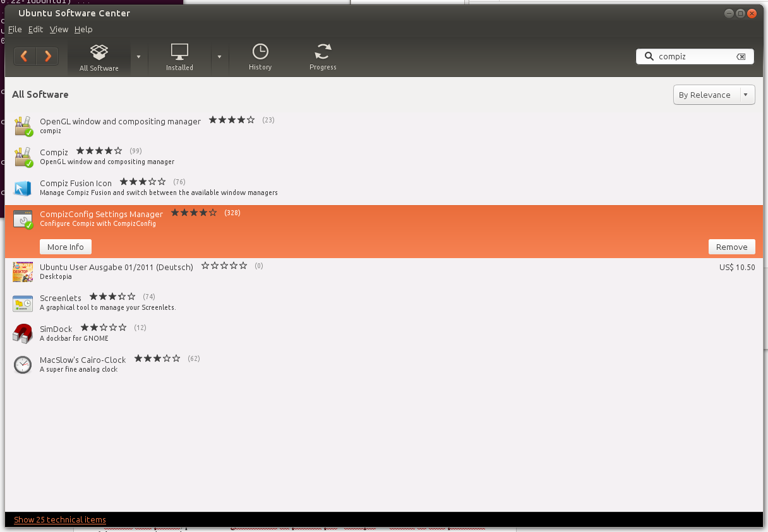Click the CompizConfig Settings Manager icon
This screenshot has height=532, width=768.
(23, 219)
